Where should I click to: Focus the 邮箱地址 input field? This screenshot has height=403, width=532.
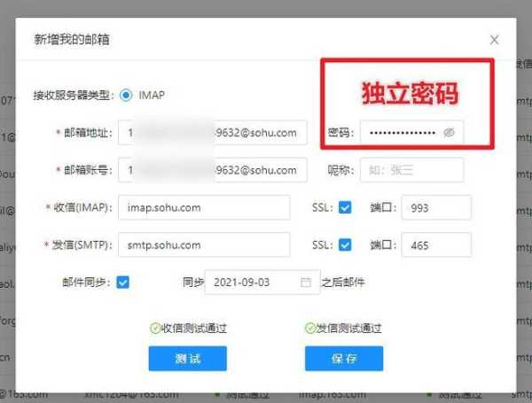212,133
